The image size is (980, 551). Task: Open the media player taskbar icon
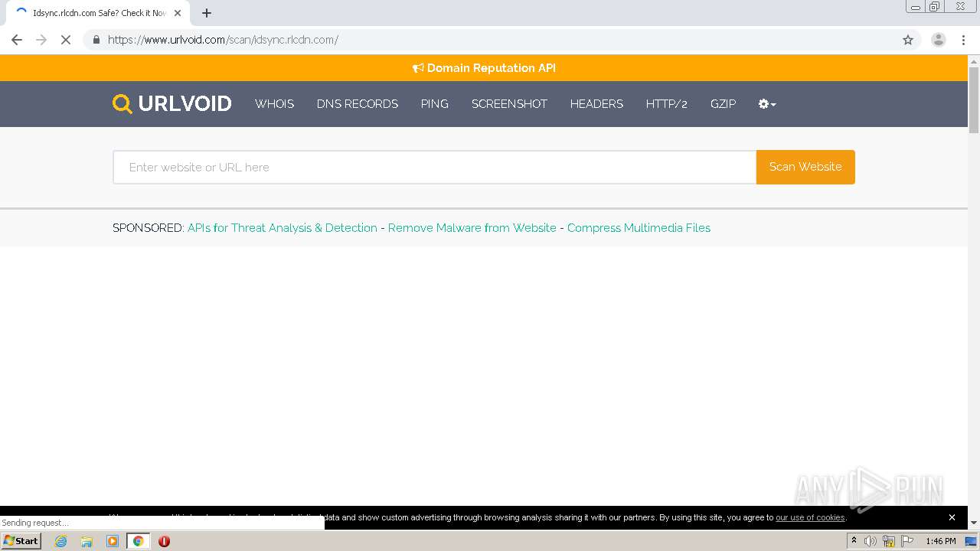click(x=113, y=541)
